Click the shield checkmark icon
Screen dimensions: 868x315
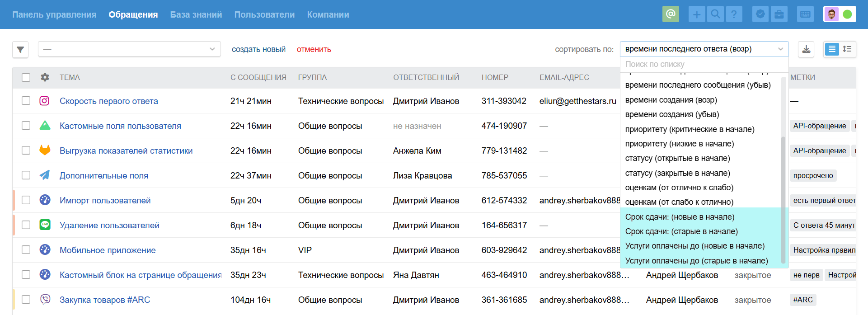tap(760, 14)
